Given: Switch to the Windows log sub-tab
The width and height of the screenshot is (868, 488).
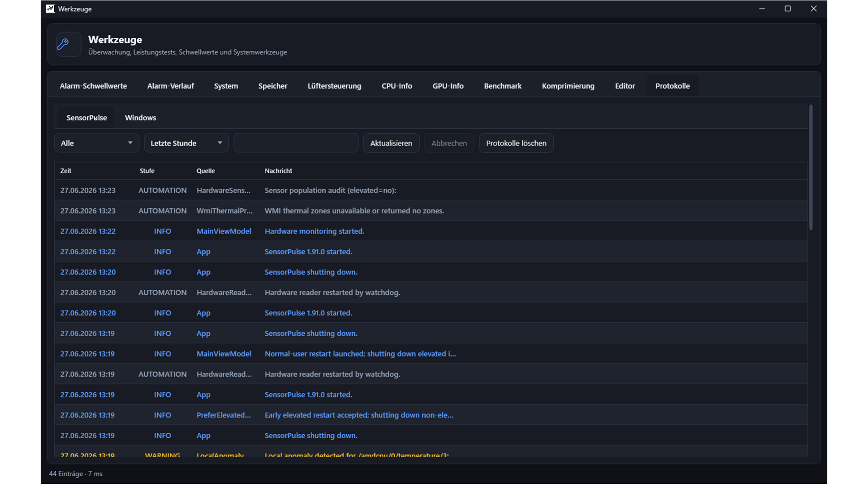Looking at the screenshot, I should click(x=141, y=117).
